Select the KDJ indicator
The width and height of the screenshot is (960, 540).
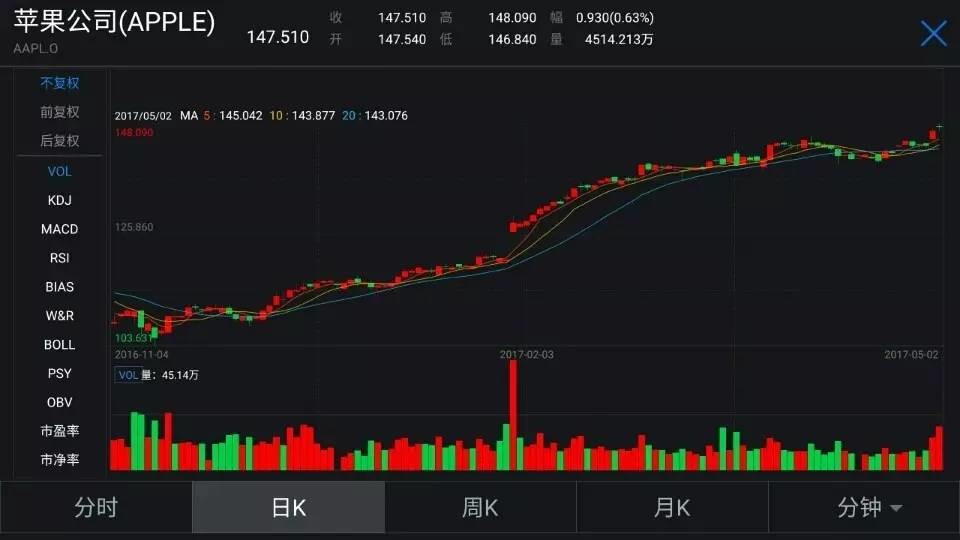tap(59, 200)
